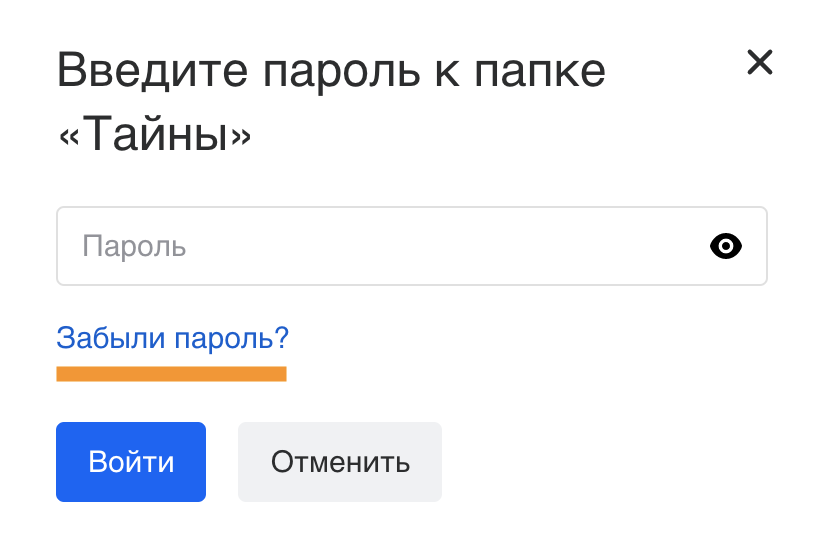
Task: Follow the forgotten password recovery link
Action: 172,338
